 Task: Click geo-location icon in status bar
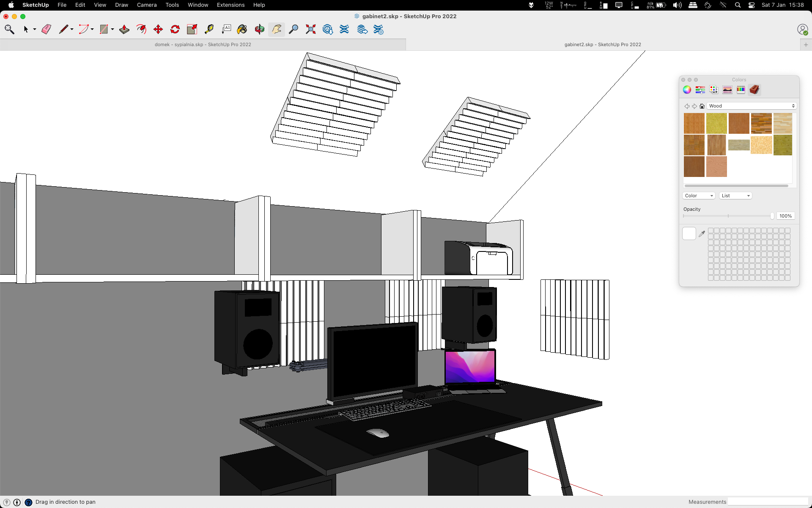[x=7, y=502]
